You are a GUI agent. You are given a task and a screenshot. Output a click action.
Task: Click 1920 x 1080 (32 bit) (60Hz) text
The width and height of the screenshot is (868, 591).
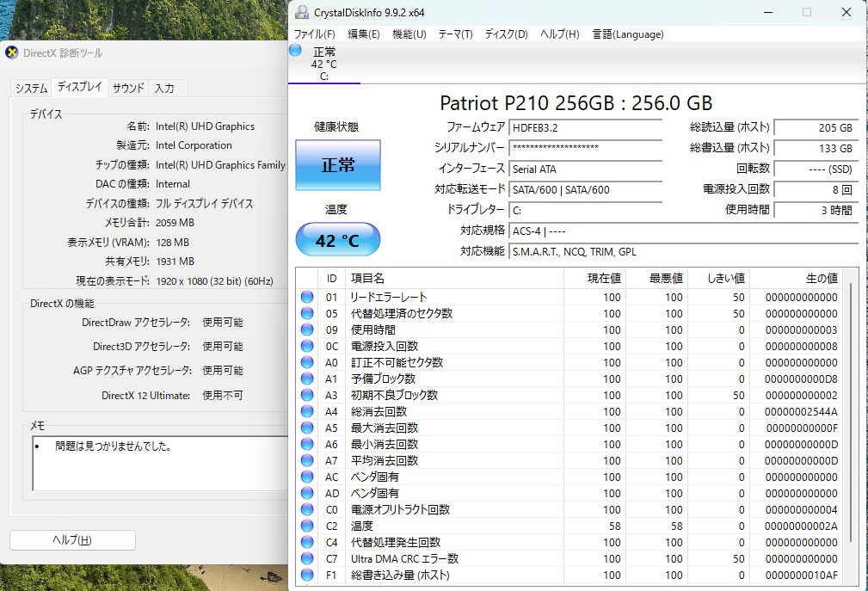(214, 281)
